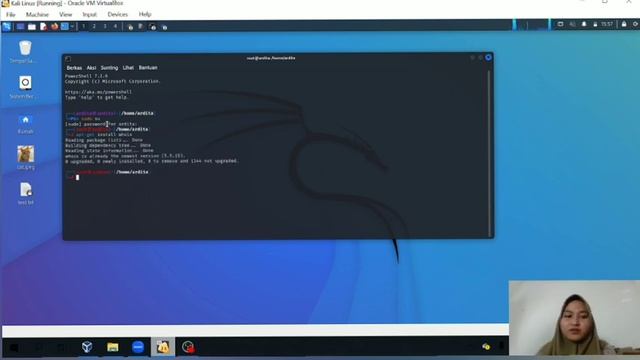Click the webcam video thumbnail
This screenshot has height=360, width=640.
point(574,318)
